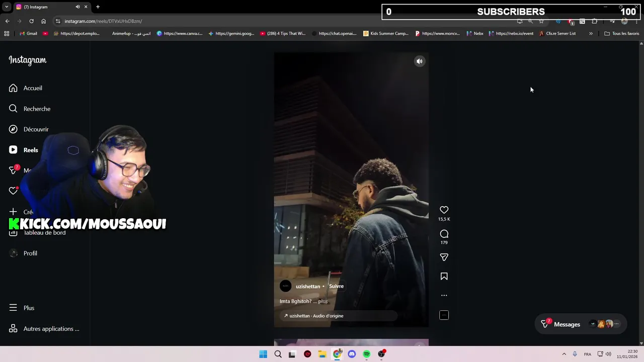644x362 pixels.
Task: Open File Explorer from taskbar
Action: click(x=322, y=354)
